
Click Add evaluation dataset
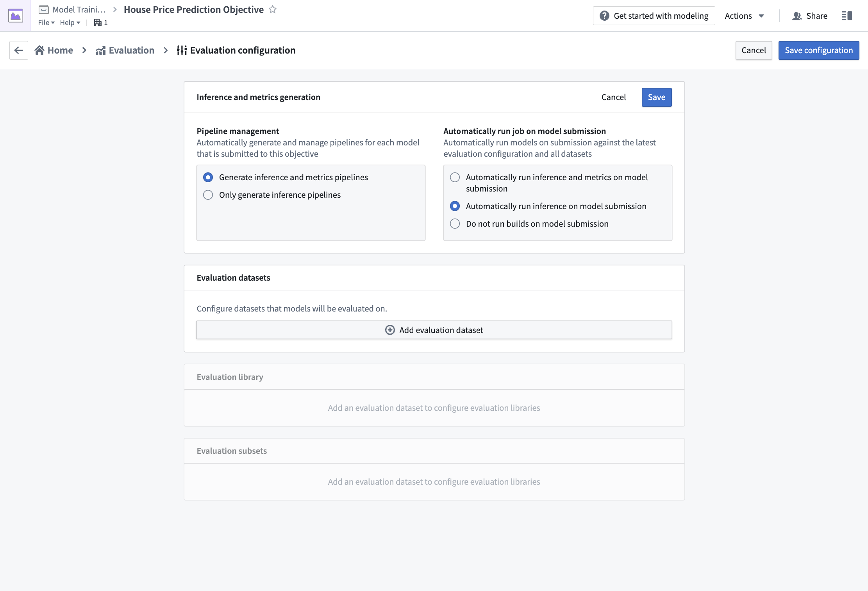tap(434, 330)
